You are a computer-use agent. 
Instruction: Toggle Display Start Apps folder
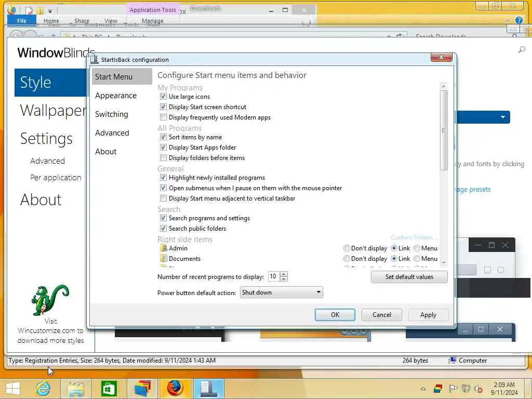pyautogui.click(x=163, y=148)
